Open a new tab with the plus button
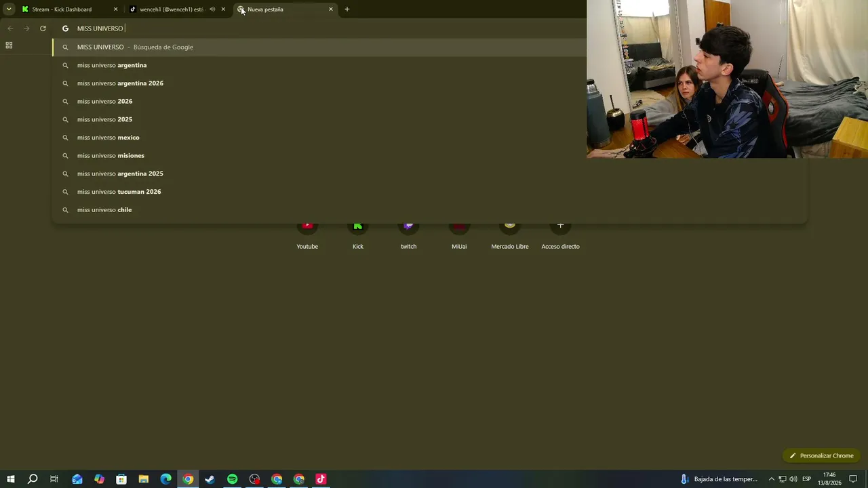Screen dimensions: 868x488 pyautogui.click(x=347, y=9)
